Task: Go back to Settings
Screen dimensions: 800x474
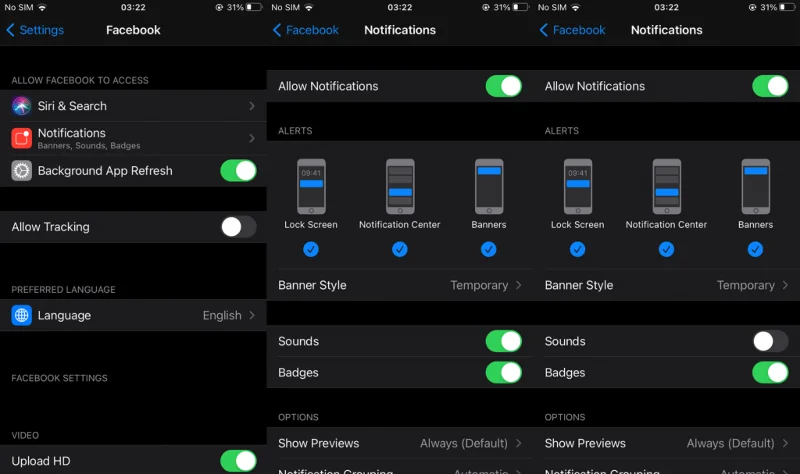Action: click(x=35, y=30)
